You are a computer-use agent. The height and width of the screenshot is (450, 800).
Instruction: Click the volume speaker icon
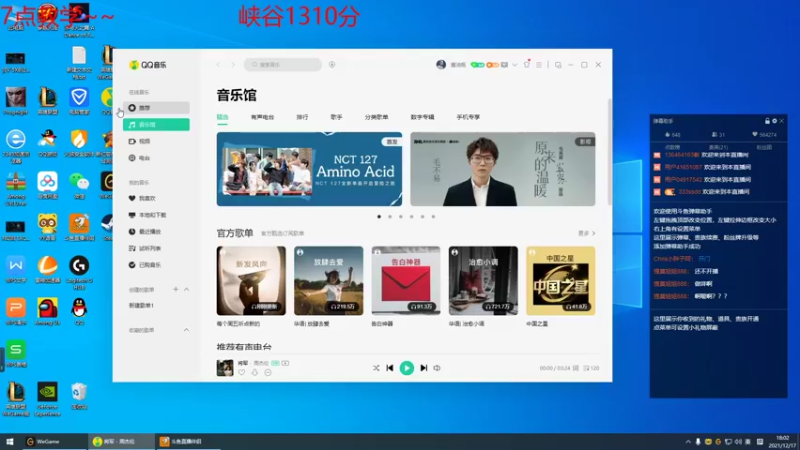point(437,368)
